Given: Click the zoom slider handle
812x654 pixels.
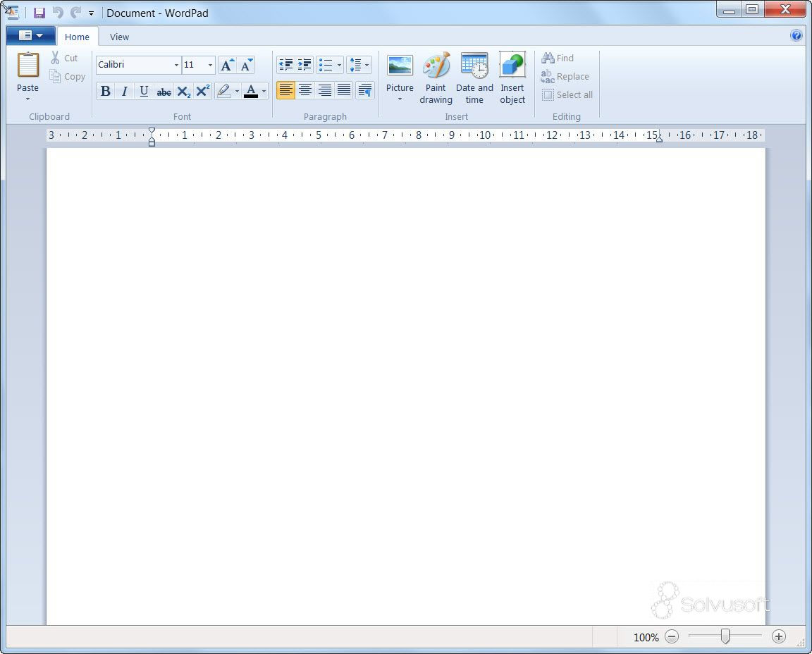Looking at the screenshot, I should 725,636.
